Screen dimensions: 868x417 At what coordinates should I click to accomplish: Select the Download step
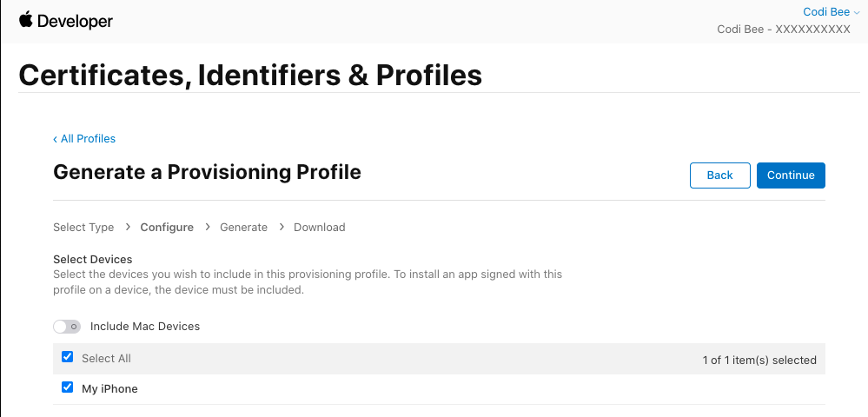click(x=319, y=228)
